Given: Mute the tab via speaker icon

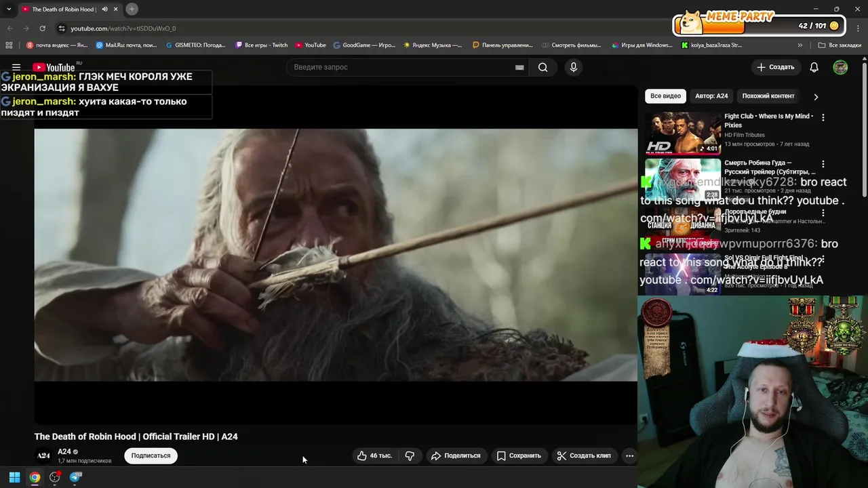Looking at the screenshot, I should (104, 9).
